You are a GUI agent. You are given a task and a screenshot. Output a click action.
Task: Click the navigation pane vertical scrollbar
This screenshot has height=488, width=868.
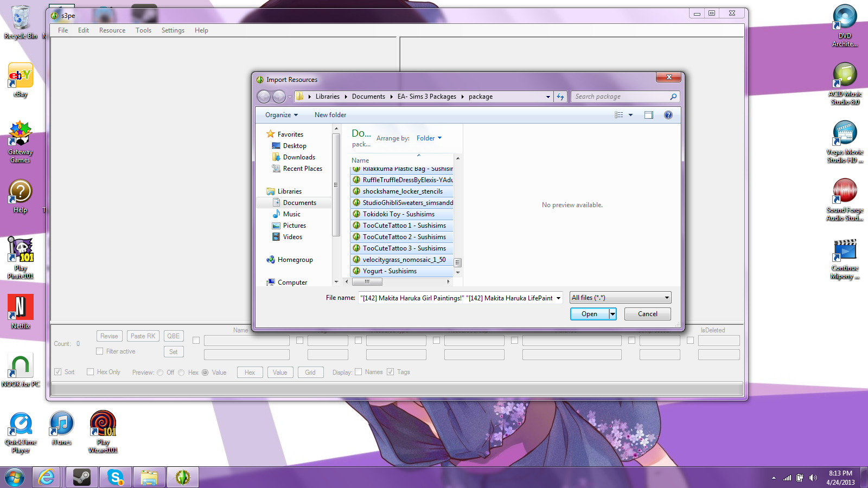[x=336, y=205]
